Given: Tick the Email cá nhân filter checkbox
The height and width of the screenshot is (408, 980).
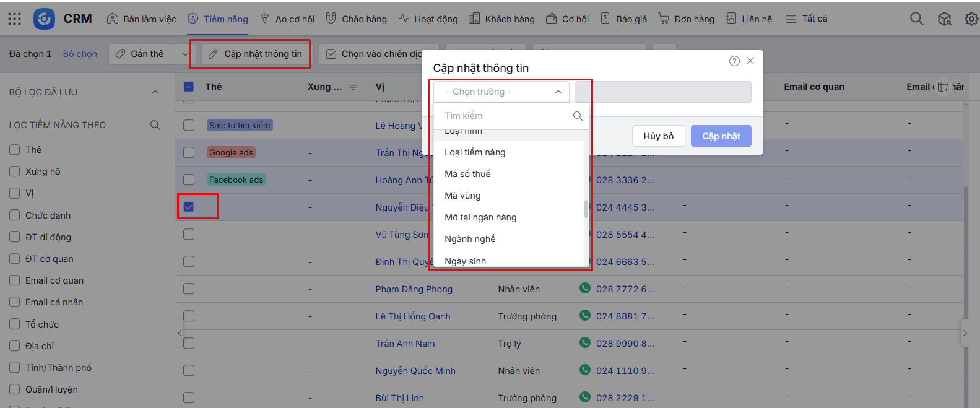Looking at the screenshot, I should point(15,302).
